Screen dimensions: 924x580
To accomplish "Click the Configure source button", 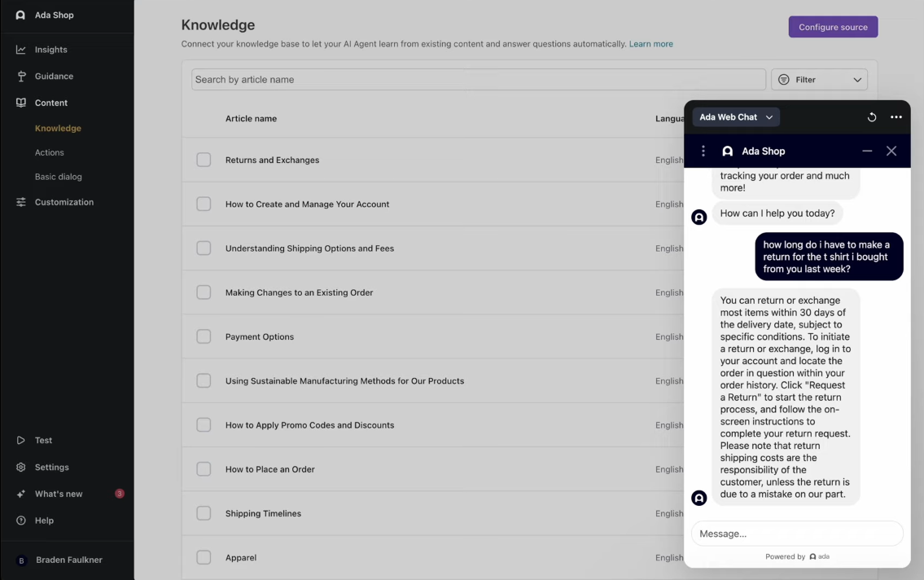I will tap(834, 27).
